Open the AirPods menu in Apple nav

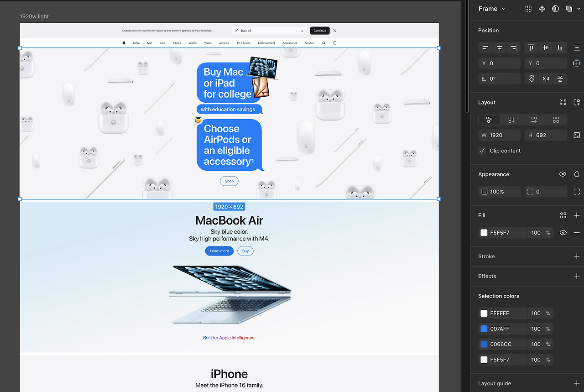click(x=224, y=43)
